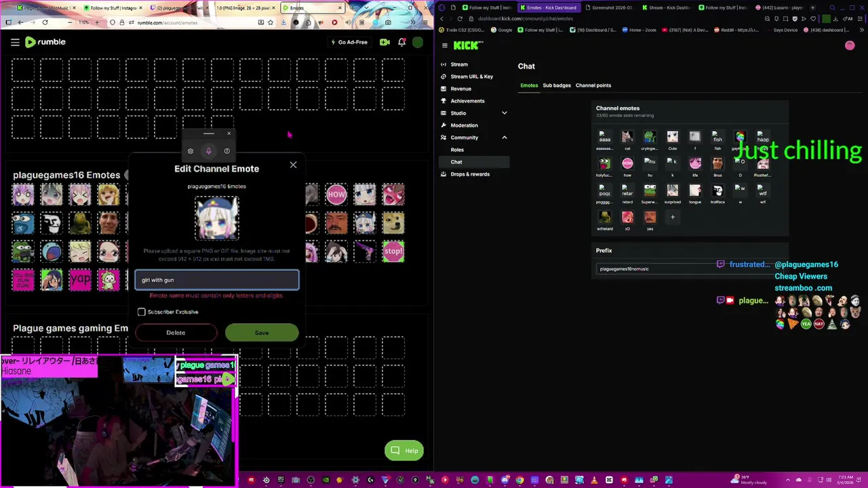Open the Help chat button on Rumble
This screenshot has height=488, width=868.
[x=404, y=451]
